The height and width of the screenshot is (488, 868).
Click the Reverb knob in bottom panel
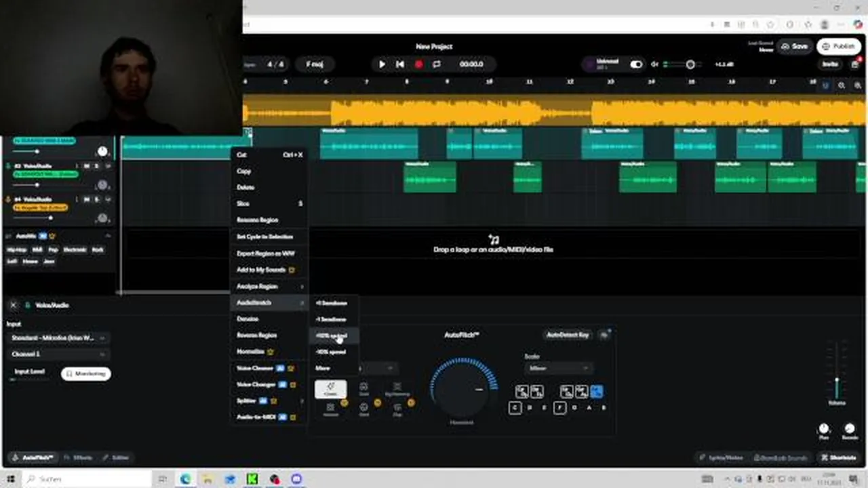coord(850,429)
